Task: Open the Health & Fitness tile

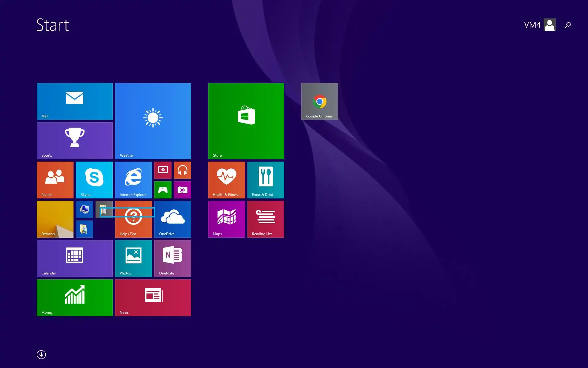Action: pyautogui.click(x=226, y=180)
